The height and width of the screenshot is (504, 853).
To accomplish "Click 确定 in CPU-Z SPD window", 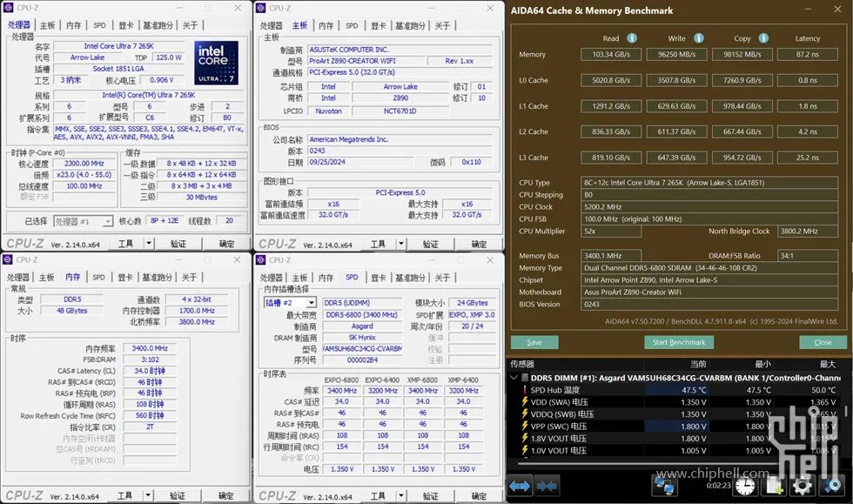I will pyautogui.click(x=479, y=496).
